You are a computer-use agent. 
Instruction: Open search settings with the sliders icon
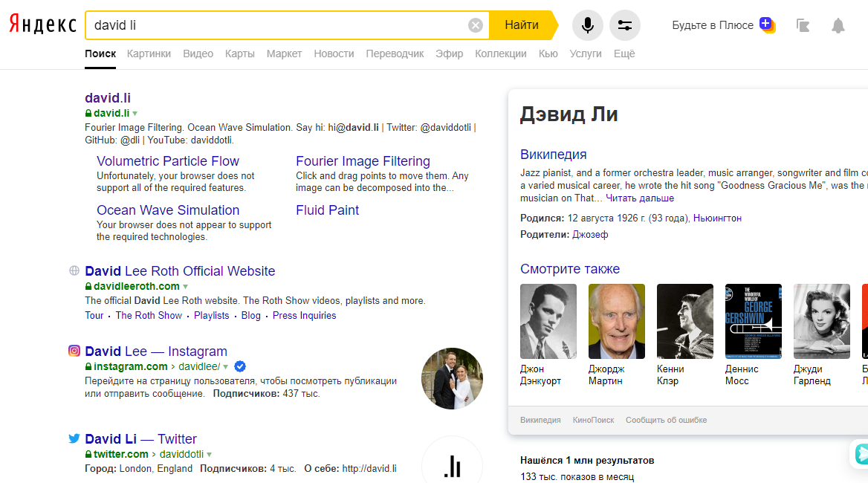point(624,25)
